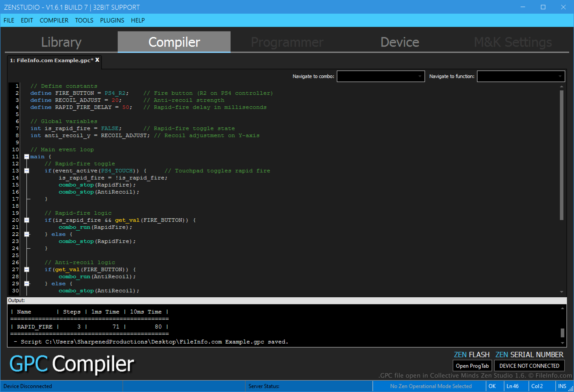Collapse the is_rapid_fire if block at line 20
The width and height of the screenshot is (574, 392).
point(27,220)
